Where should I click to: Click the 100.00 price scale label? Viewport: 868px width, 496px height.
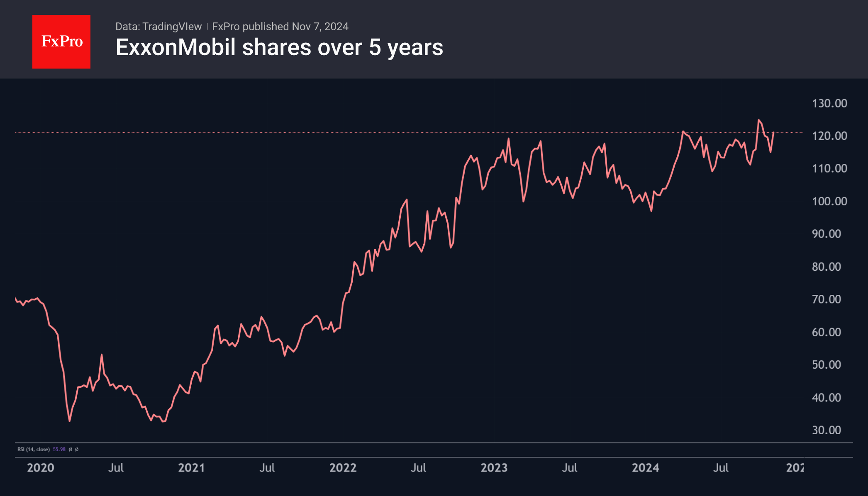pos(829,202)
